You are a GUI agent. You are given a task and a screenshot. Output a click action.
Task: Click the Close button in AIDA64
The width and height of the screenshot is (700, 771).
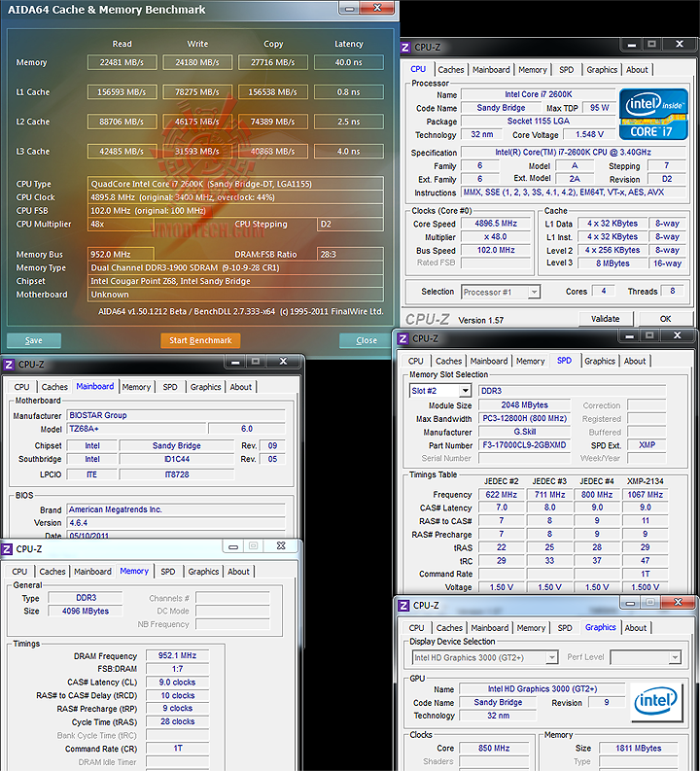(367, 340)
